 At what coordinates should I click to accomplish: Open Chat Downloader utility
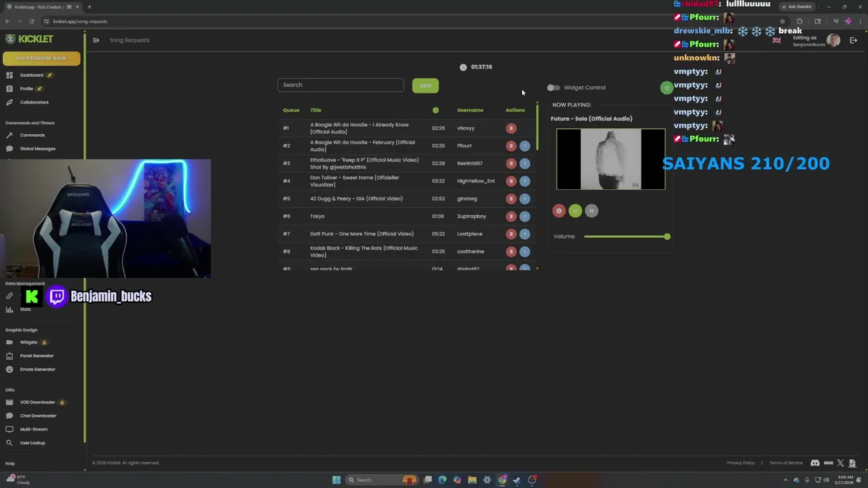(x=38, y=415)
